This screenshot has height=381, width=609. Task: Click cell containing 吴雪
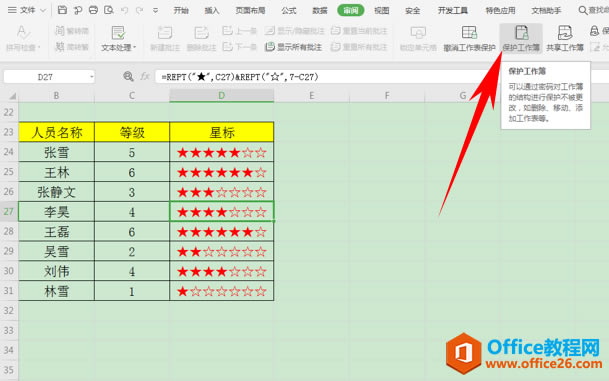click(x=57, y=251)
